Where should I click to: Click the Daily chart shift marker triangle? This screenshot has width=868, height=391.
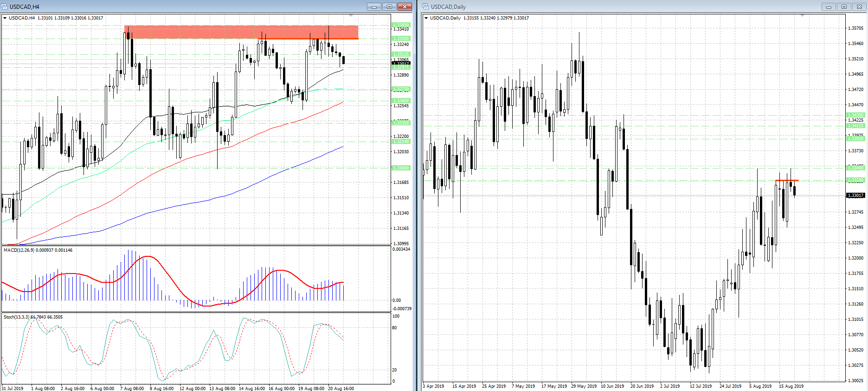tap(802, 15)
